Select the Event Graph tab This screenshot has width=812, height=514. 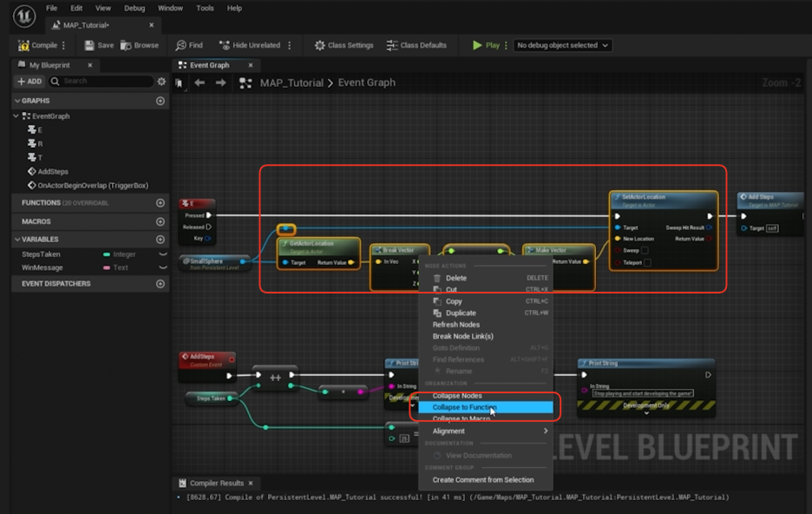tap(209, 65)
